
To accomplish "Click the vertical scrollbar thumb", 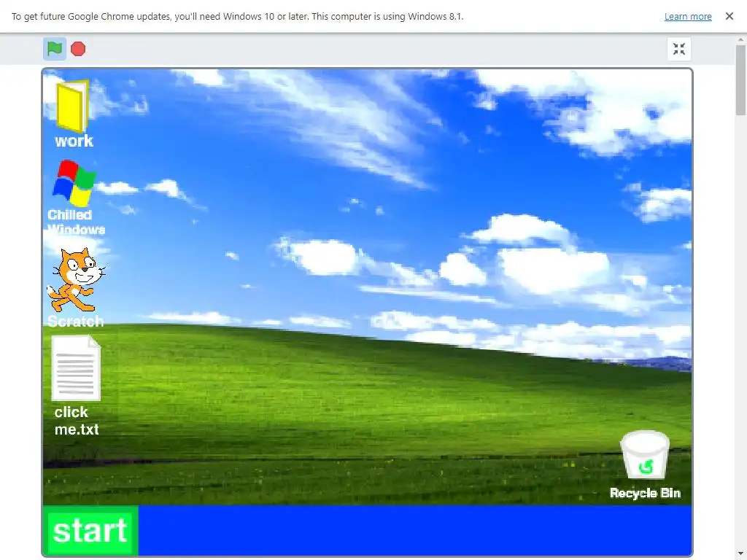I will pos(741,80).
